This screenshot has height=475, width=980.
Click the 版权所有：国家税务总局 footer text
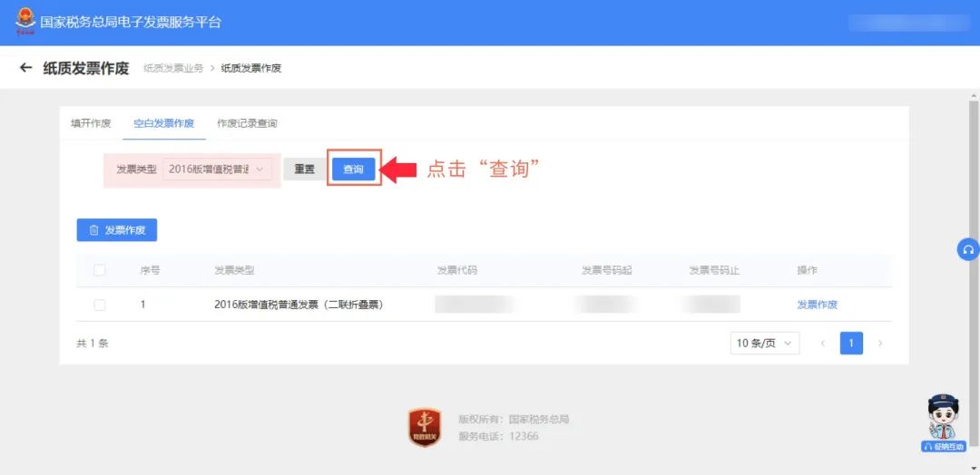point(514,420)
